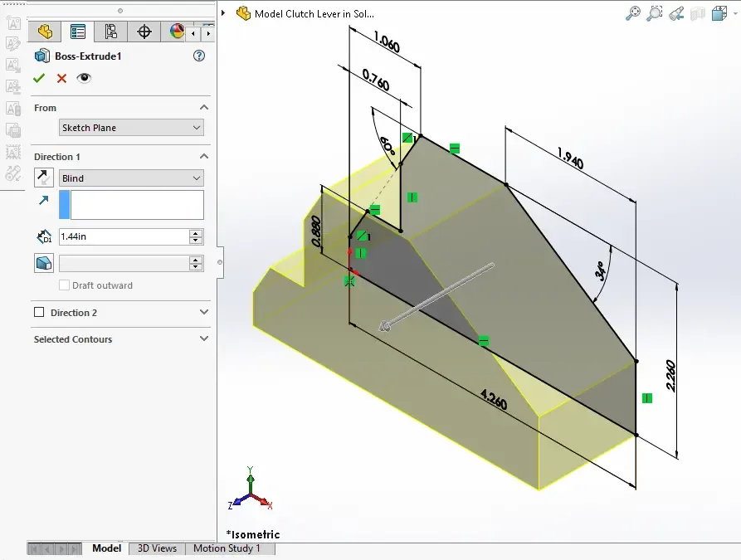
Task: Expand Selected Contours section
Action: click(x=203, y=338)
